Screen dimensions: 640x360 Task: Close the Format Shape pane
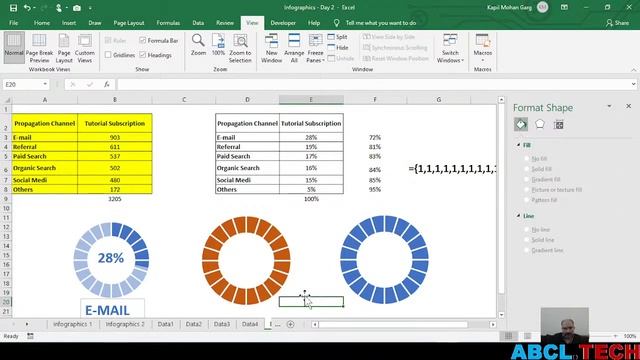628,106
